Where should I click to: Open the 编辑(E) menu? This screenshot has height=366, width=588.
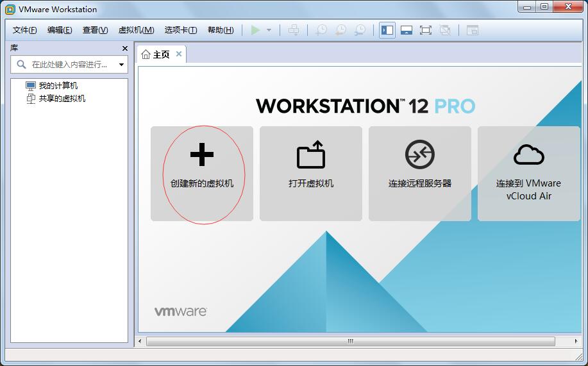[x=60, y=30]
